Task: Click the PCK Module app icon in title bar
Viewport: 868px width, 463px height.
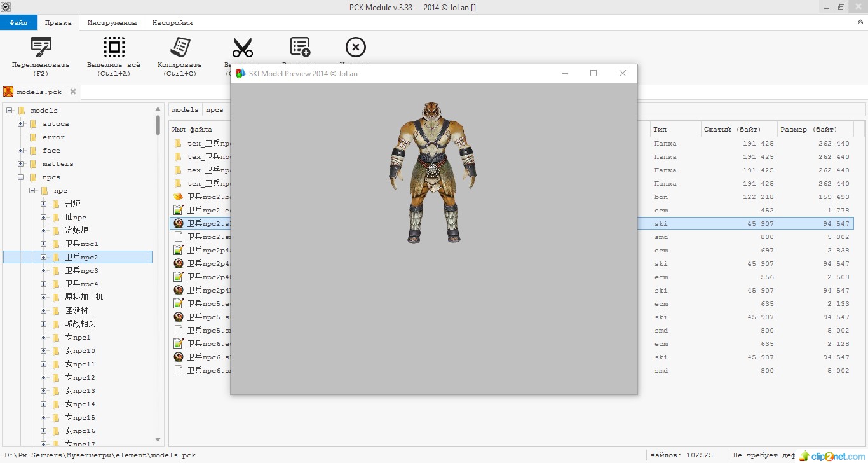Action: 6,7
